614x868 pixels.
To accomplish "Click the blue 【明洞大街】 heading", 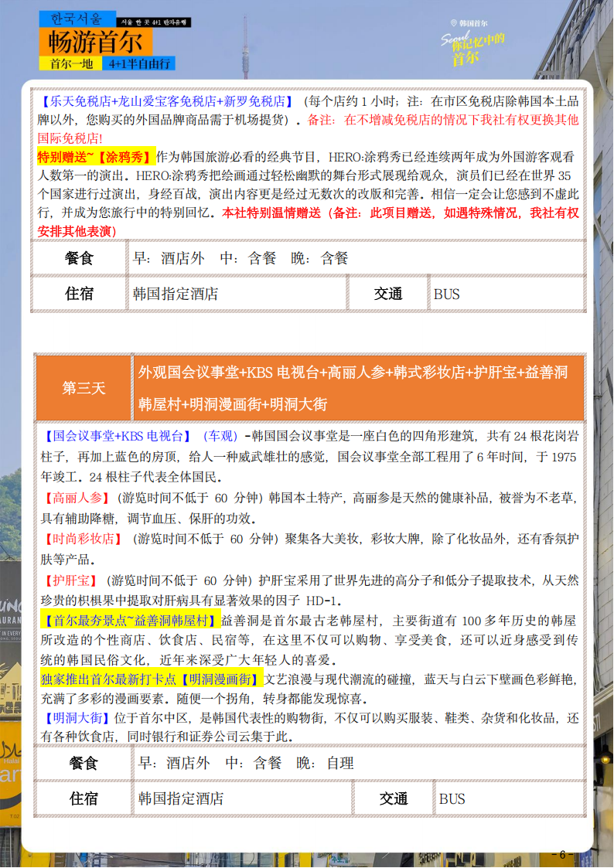I will (x=77, y=718).
